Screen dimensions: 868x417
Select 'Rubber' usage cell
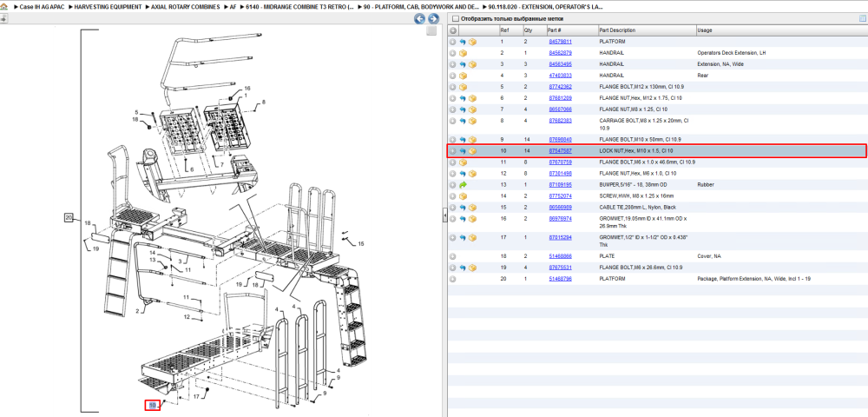705,185
